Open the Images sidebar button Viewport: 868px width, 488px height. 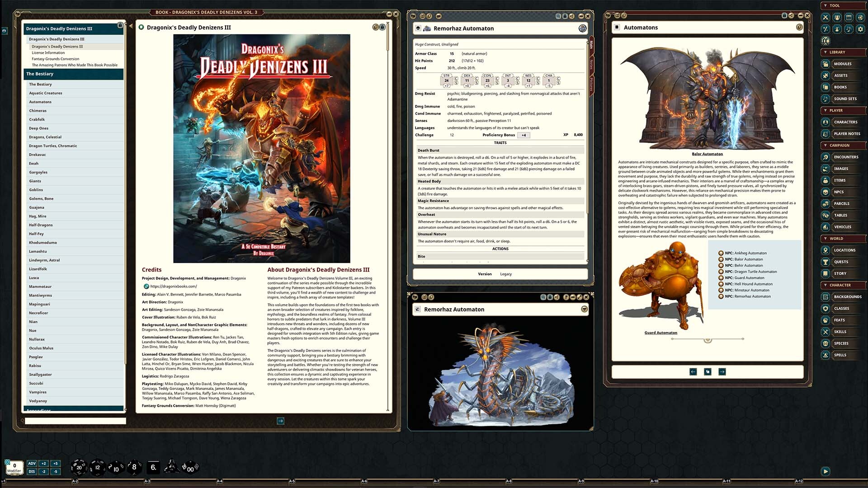844,169
